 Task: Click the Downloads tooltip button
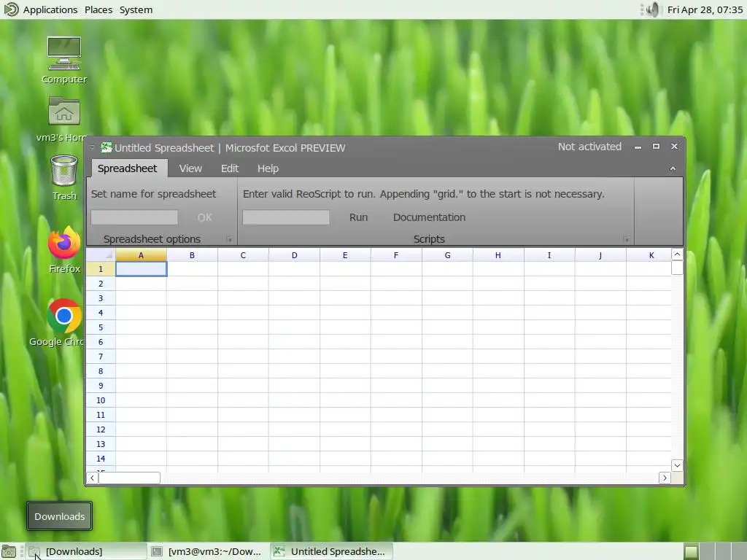point(60,516)
